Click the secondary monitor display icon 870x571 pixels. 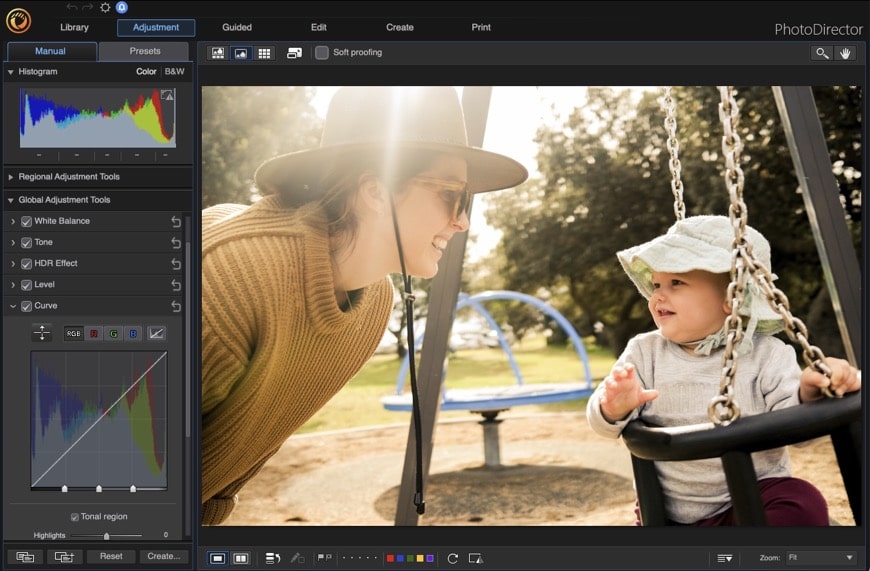pos(294,53)
